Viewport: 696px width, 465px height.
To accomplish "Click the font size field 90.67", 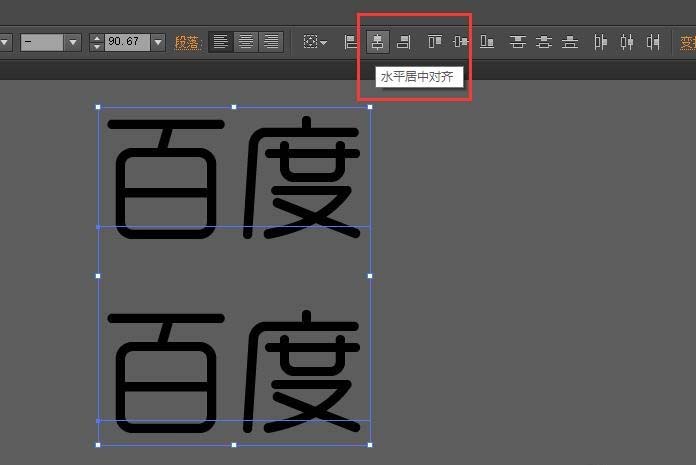I will [127, 42].
